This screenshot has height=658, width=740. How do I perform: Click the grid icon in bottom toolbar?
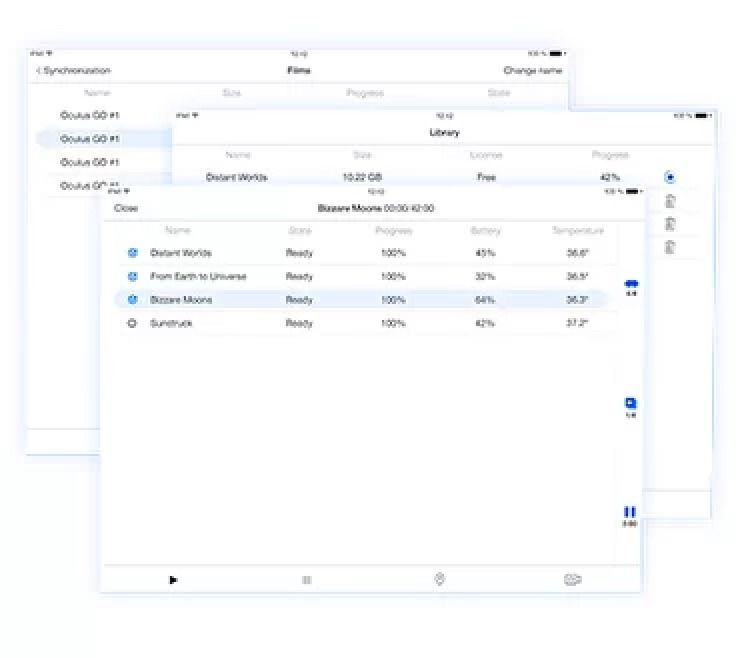click(307, 580)
